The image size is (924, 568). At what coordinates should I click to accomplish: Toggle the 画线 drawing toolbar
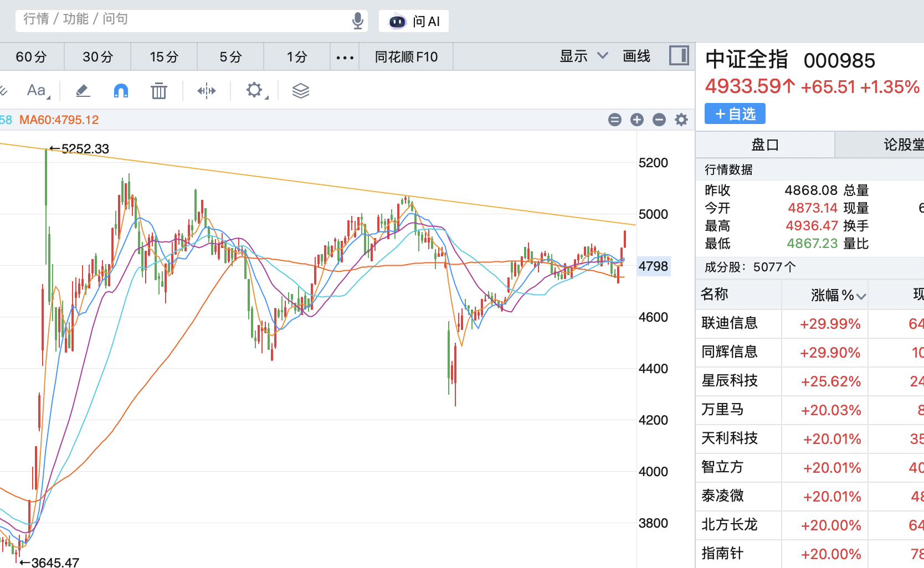pyautogui.click(x=636, y=56)
